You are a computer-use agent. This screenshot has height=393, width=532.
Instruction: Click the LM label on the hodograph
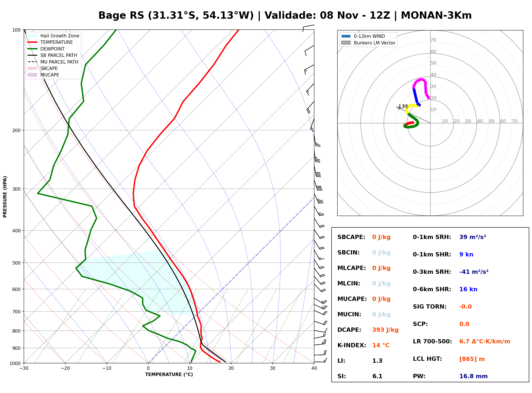pos(403,106)
